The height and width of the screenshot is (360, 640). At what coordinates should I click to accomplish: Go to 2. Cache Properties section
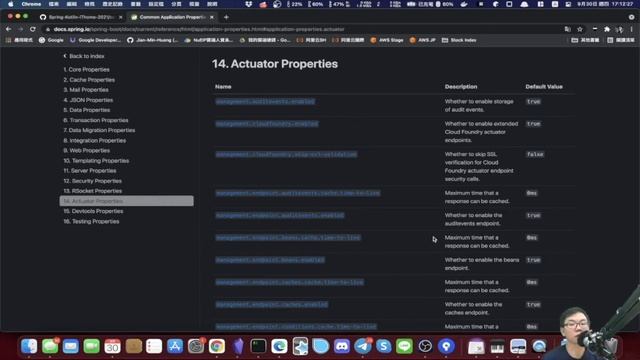pos(89,80)
